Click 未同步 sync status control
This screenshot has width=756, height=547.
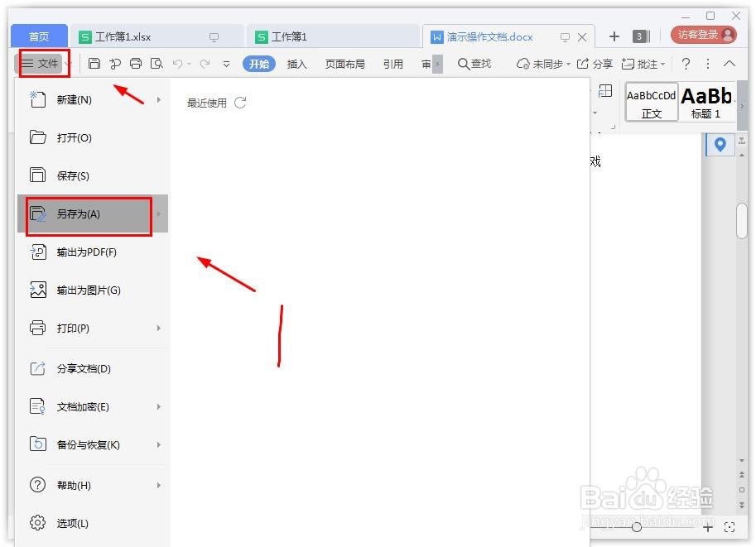tap(547, 63)
